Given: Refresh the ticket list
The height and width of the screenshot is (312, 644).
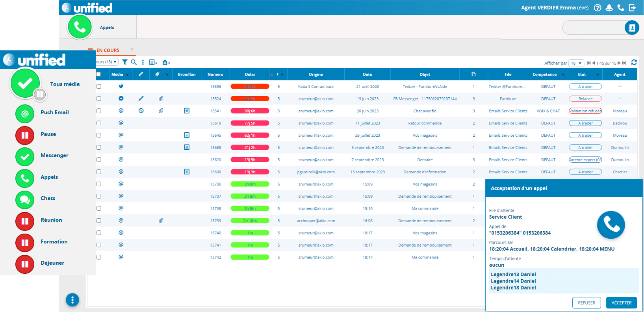Looking at the screenshot, I should click(634, 62).
